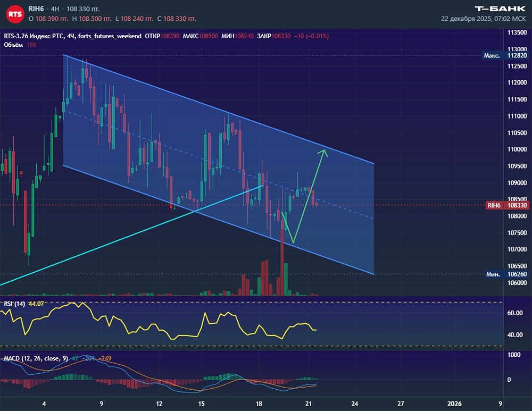Click the high value 'H 108 500 пт.'

92,19
